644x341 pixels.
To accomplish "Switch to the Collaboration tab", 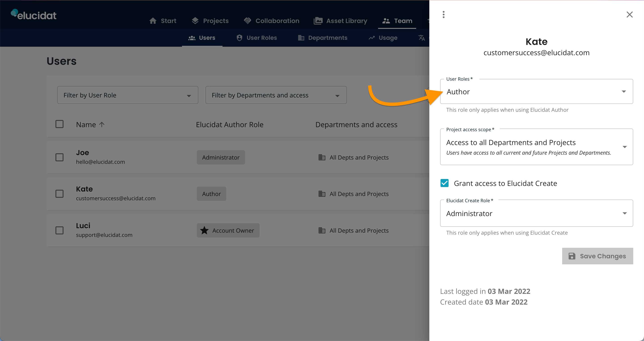I will (271, 21).
